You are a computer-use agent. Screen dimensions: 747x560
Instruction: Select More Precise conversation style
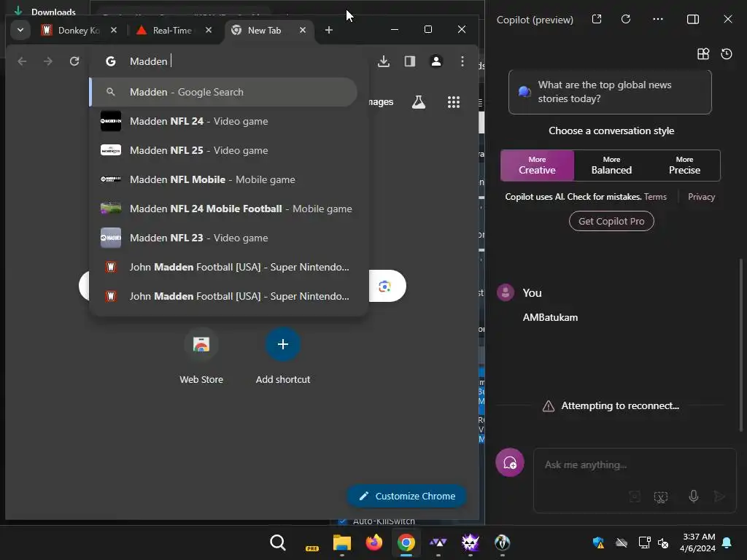684,166
